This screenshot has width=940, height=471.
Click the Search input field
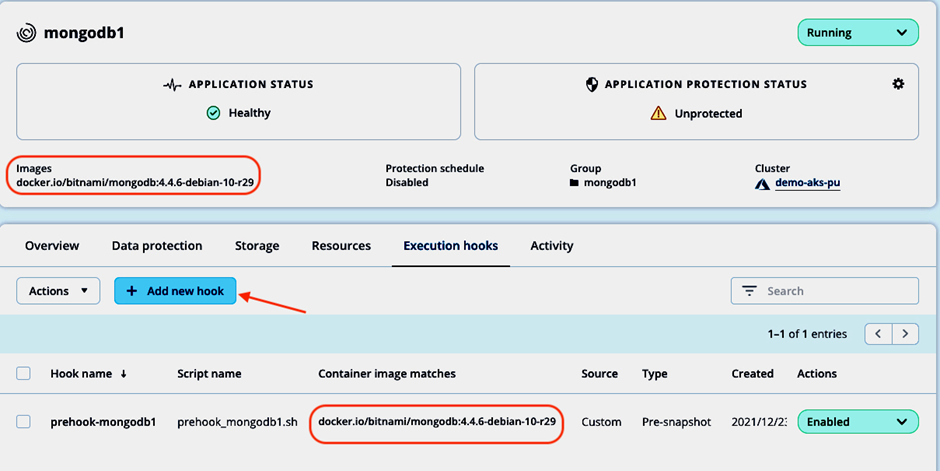point(825,291)
